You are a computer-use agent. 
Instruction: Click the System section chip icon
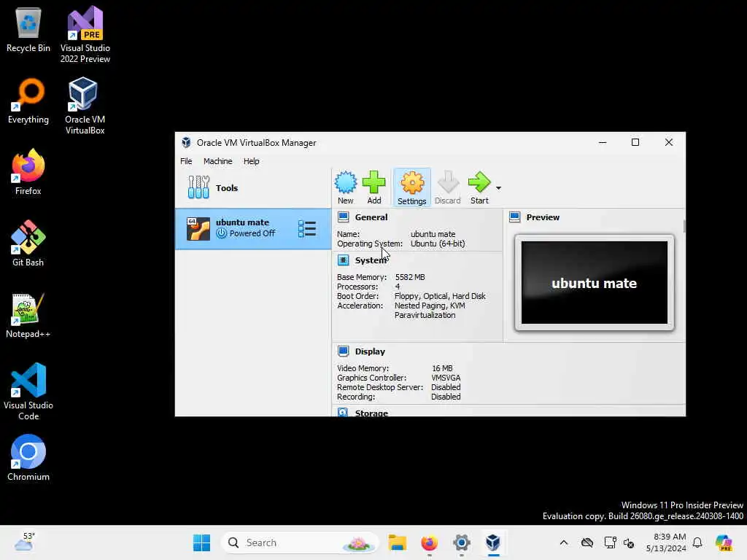pyautogui.click(x=344, y=260)
